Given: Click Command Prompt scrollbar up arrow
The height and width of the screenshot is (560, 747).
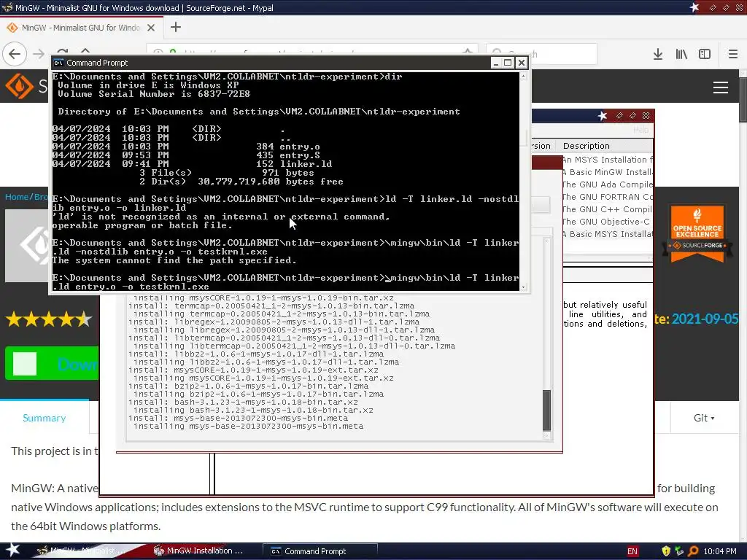Looking at the screenshot, I should tap(524, 76).
